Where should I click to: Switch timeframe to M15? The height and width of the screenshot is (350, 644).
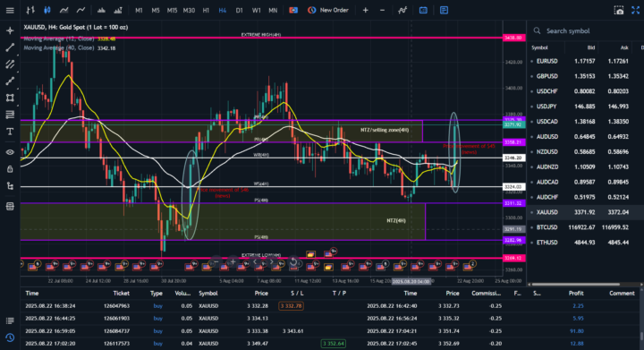(x=172, y=10)
